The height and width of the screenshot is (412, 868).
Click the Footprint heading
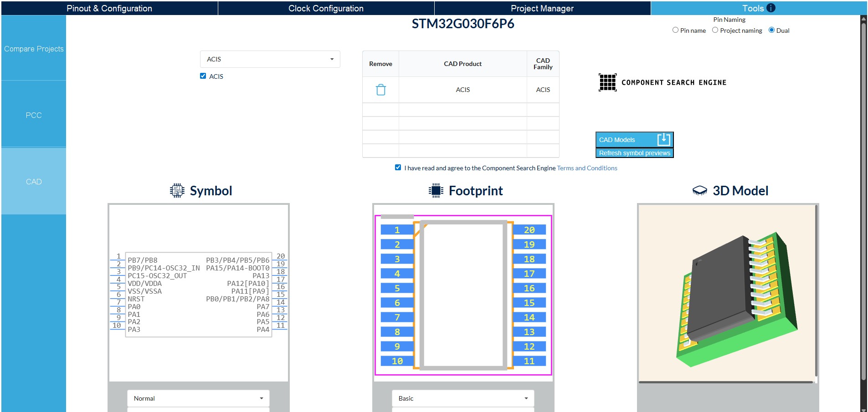[476, 191]
